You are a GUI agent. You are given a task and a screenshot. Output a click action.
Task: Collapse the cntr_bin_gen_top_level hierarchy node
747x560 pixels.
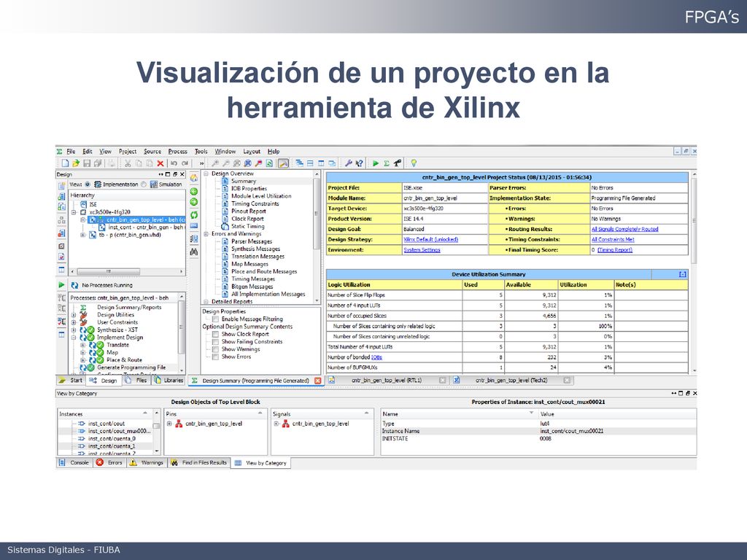pyautogui.click(x=83, y=220)
